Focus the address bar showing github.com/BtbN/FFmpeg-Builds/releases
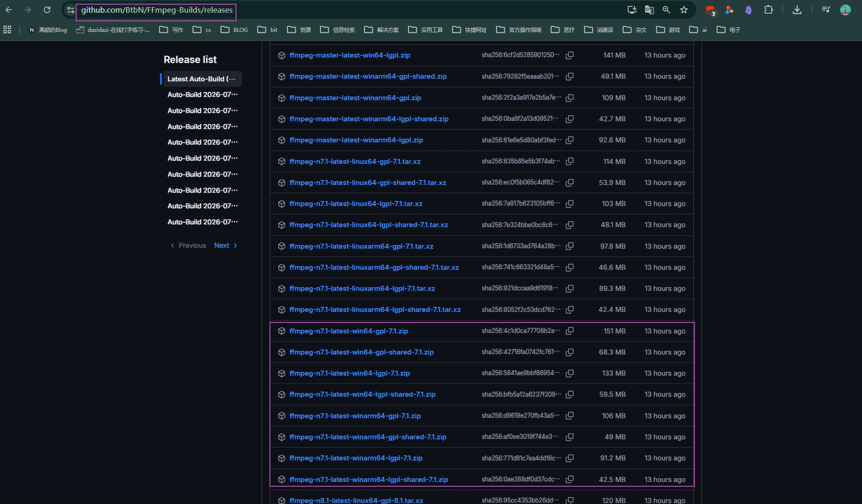 [x=157, y=10]
